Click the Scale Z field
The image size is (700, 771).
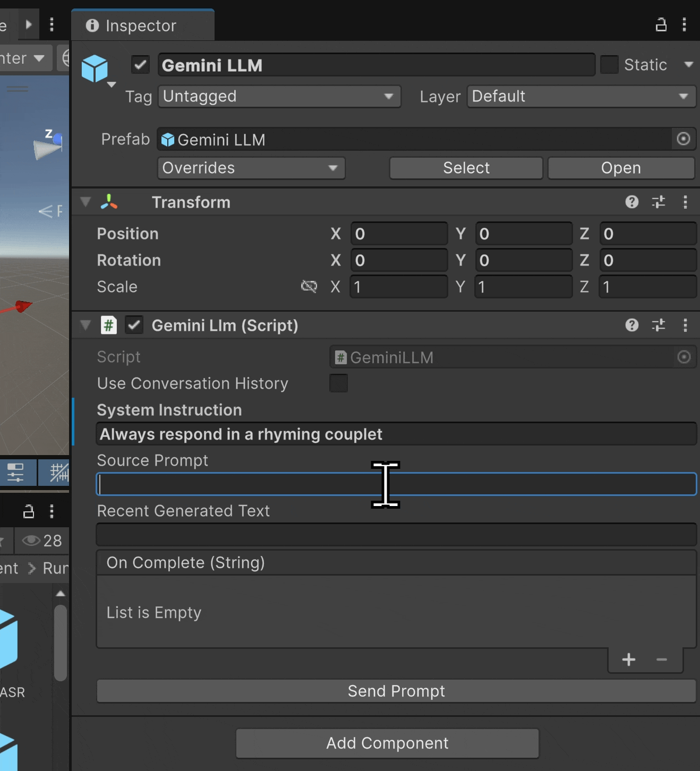click(648, 287)
